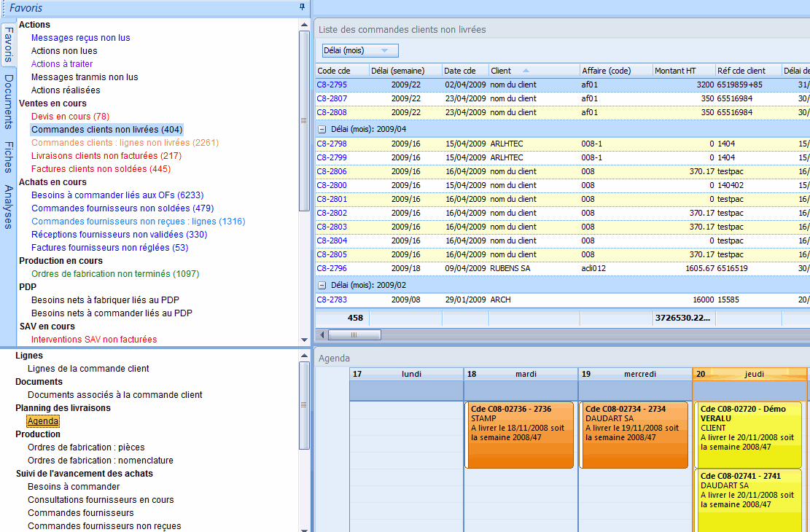Click the Montant HT column header
Image resolution: width=810 pixels, height=532 pixels.
pos(675,71)
